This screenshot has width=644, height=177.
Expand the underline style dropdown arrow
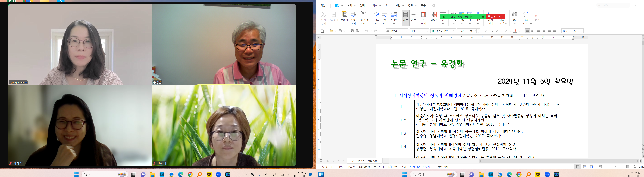coord(502,31)
